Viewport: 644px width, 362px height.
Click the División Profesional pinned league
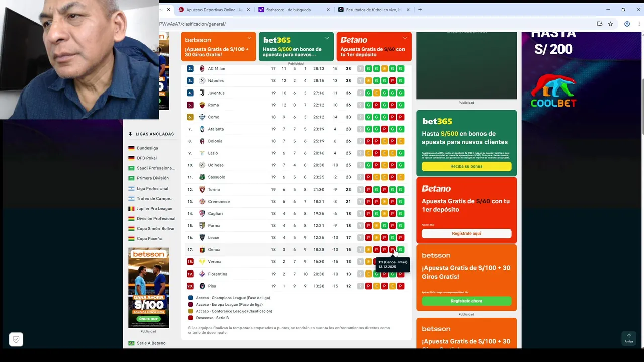pos(156,219)
